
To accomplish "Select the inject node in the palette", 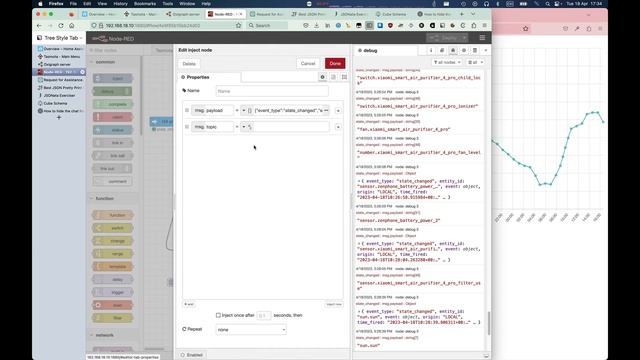I will (113, 78).
